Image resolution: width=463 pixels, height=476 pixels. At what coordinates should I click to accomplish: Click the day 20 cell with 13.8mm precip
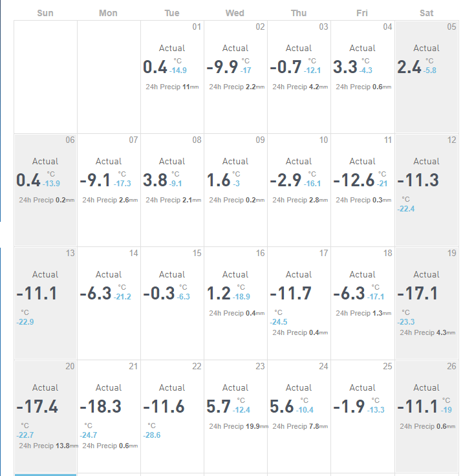[45, 416]
